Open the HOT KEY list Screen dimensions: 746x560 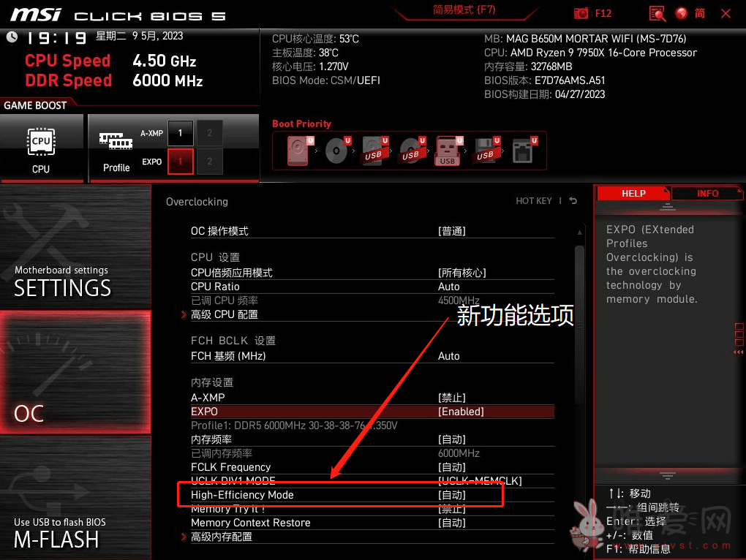534,200
